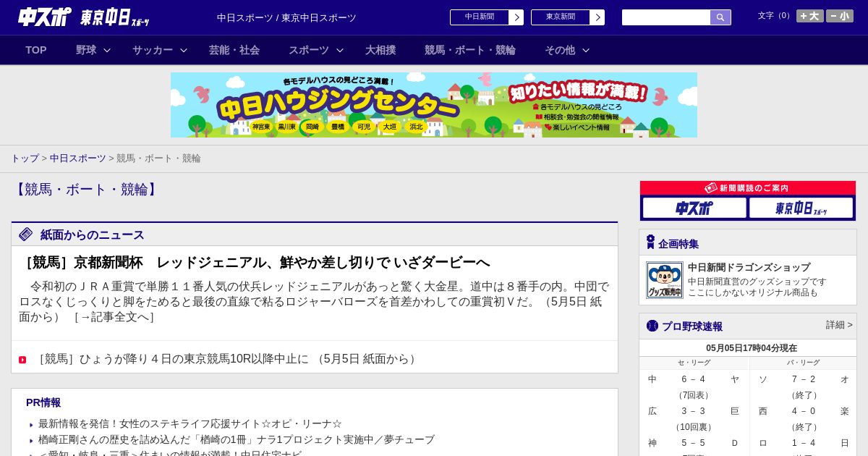
Task: Click the PR情報 heading
Action: (43, 402)
